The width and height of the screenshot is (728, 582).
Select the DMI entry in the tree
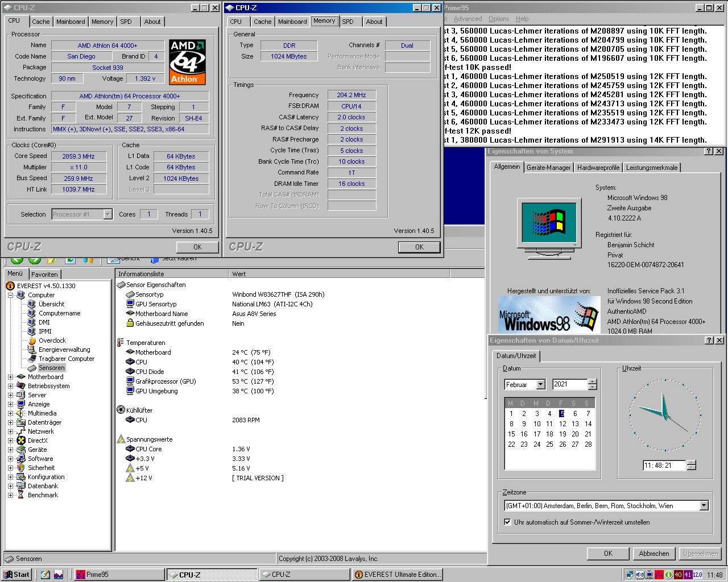[39, 322]
